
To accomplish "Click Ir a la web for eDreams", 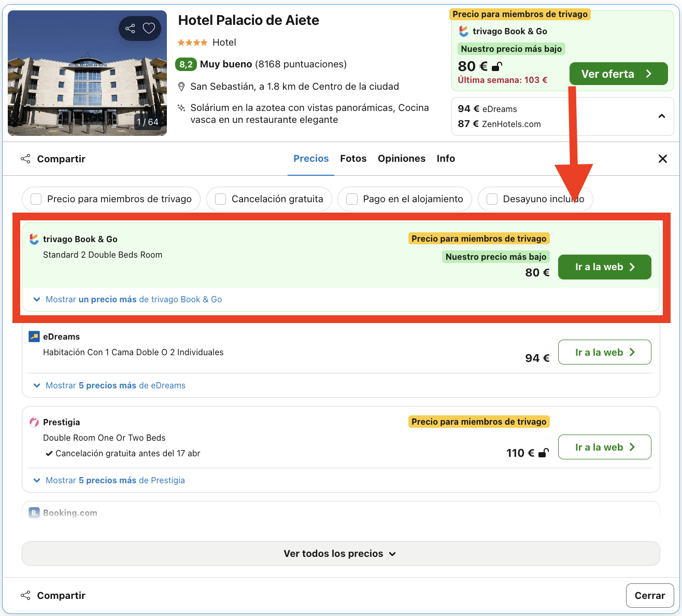I will point(605,352).
